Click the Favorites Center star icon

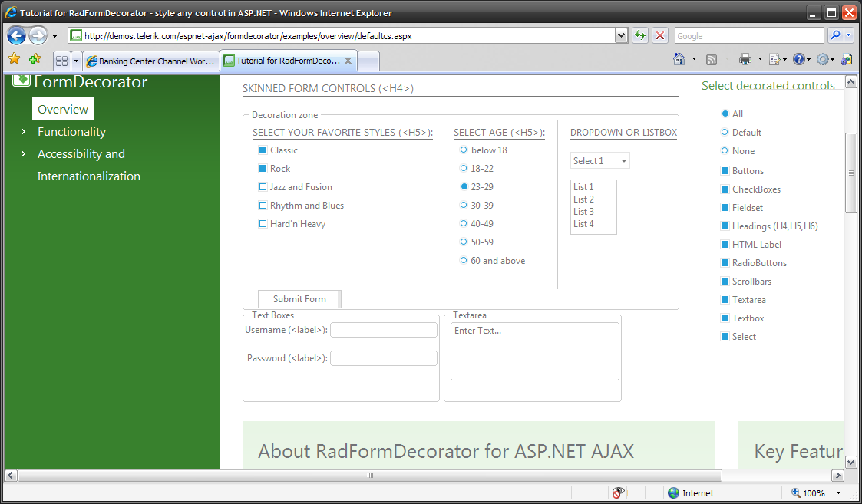pyautogui.click(x=15, y=59)
